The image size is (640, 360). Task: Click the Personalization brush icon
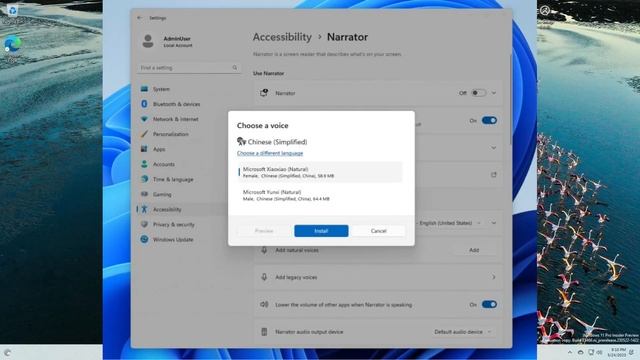tap(144, 134)
